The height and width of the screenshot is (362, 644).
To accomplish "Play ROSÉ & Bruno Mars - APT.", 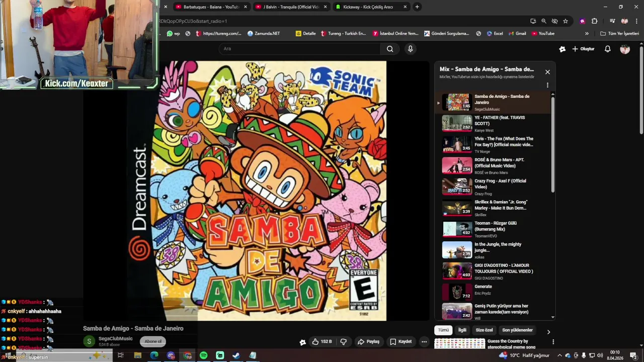I will pos(493,166).
